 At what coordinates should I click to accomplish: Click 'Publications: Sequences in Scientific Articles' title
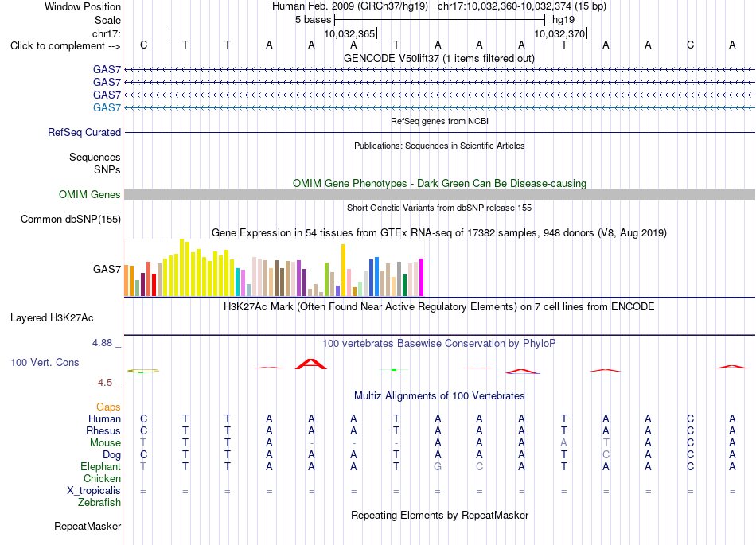coord(439,146)
